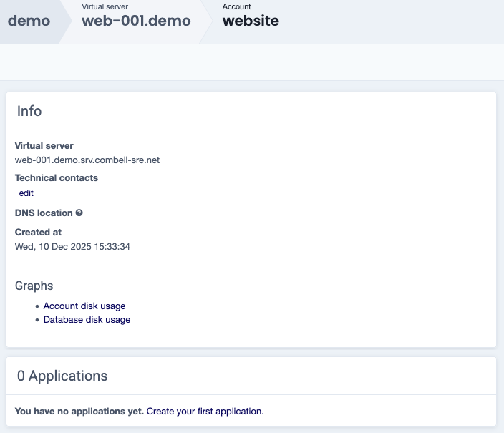The width and height of the screenshot is (504, 433).
Task: Click the 0 Applications heading
Action: click(x=62, y=376)
